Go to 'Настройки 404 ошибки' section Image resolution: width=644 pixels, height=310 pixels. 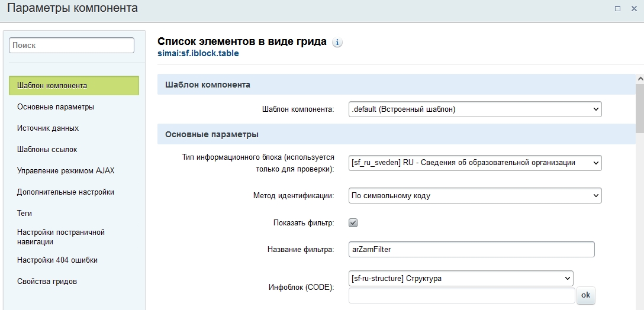coord(57,260)
